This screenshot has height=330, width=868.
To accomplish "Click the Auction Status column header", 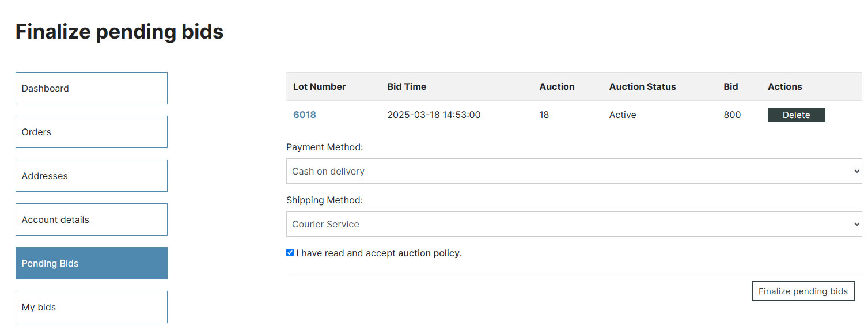I will point(642,86).
